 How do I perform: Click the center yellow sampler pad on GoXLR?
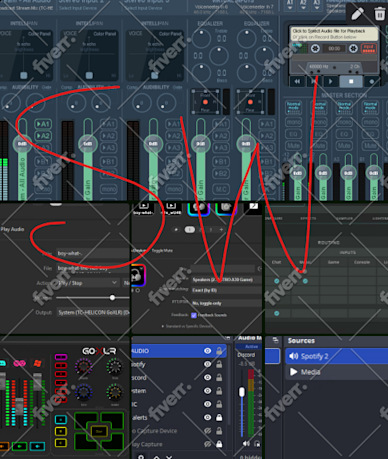[x=99, y=431]
